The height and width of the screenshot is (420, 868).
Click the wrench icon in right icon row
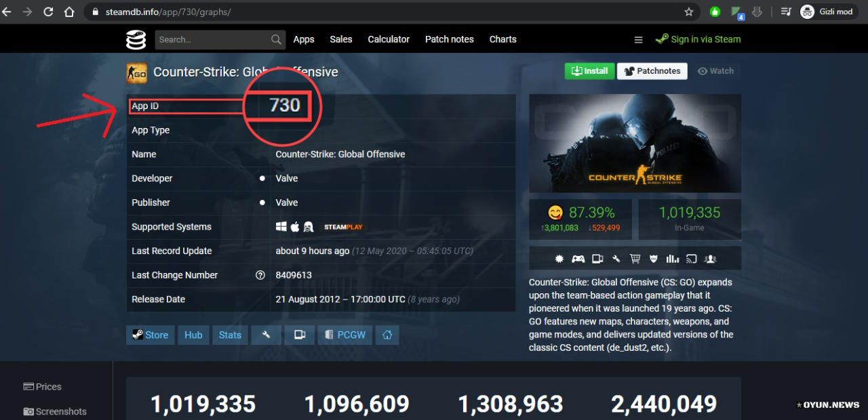click(616, 259)
